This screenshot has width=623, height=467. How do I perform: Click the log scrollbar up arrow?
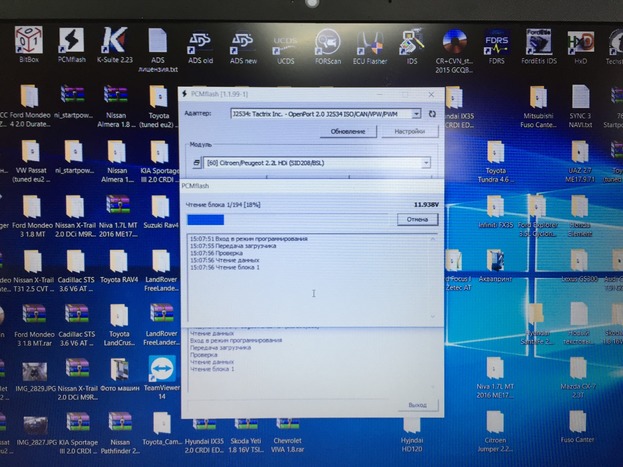coord(433,240)
